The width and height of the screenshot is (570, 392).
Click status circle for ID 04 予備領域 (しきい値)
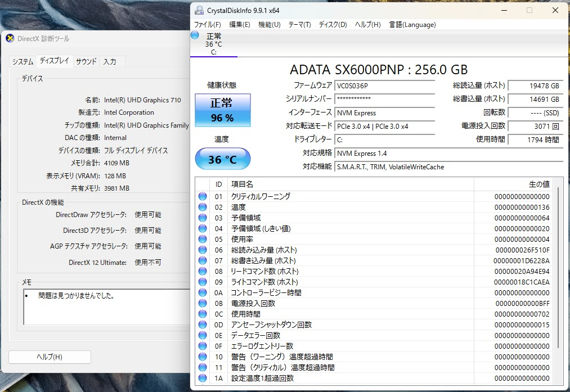[203, 228]
